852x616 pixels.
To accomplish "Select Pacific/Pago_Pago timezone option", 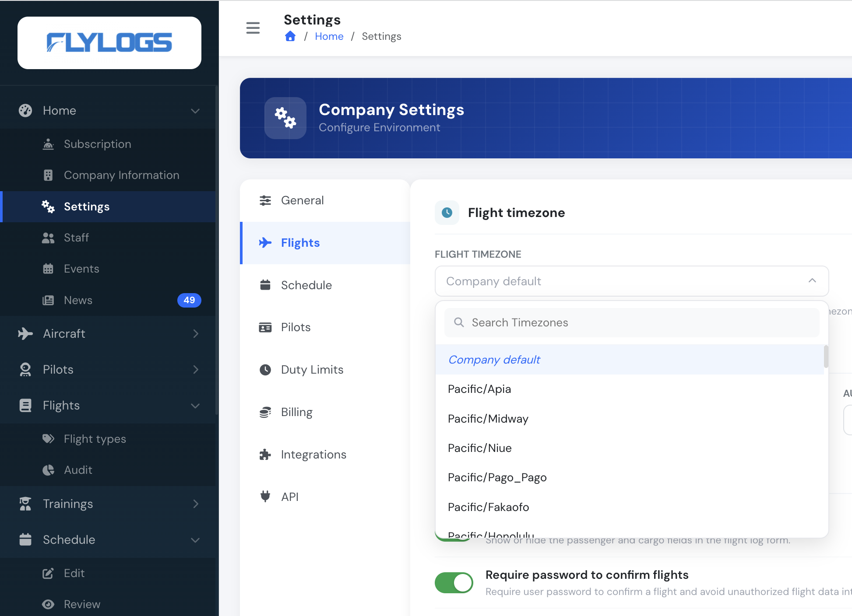I will click(630, 477).
